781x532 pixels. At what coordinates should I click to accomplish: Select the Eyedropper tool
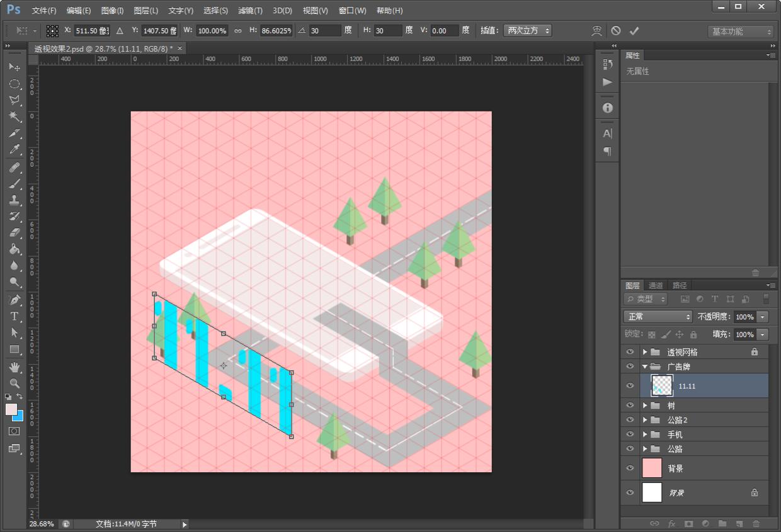[x=14, y=150]
